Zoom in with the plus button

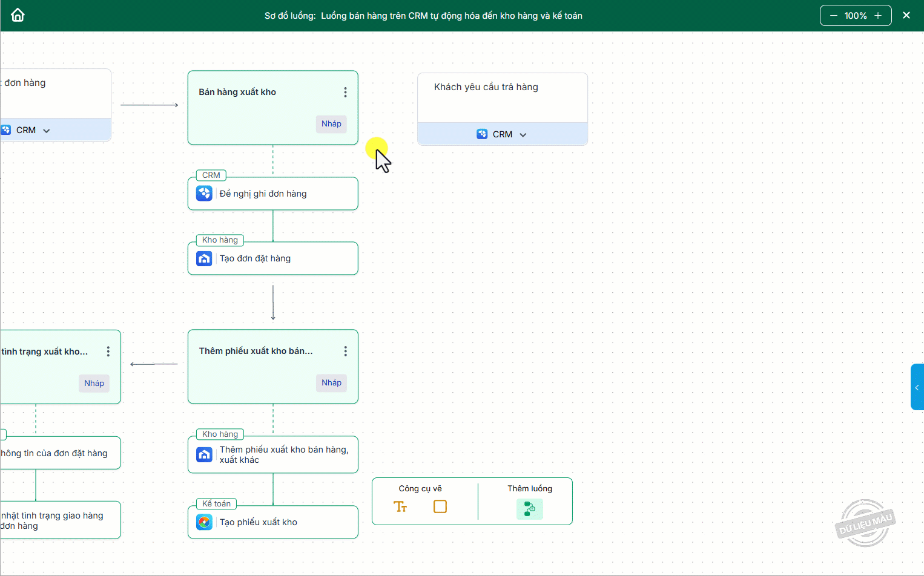[878, 16]
